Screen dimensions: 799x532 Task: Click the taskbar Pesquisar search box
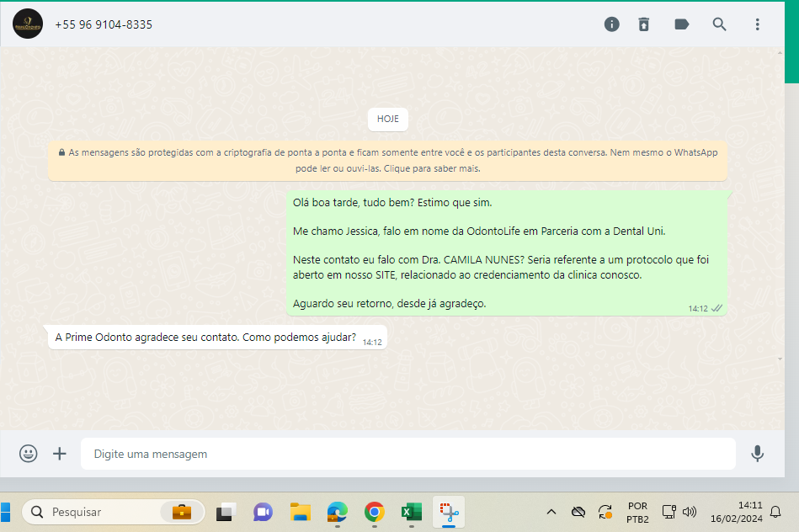113,512
